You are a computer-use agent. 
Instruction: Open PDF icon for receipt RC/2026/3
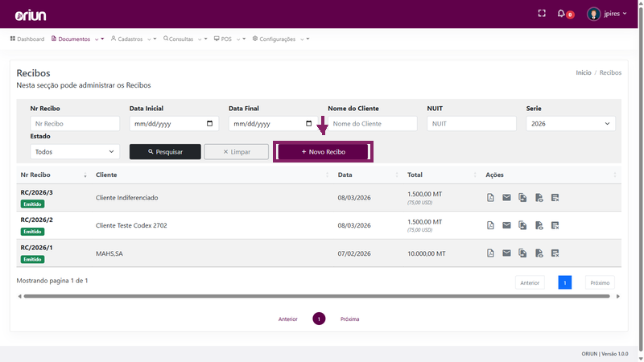click(490, 197)
